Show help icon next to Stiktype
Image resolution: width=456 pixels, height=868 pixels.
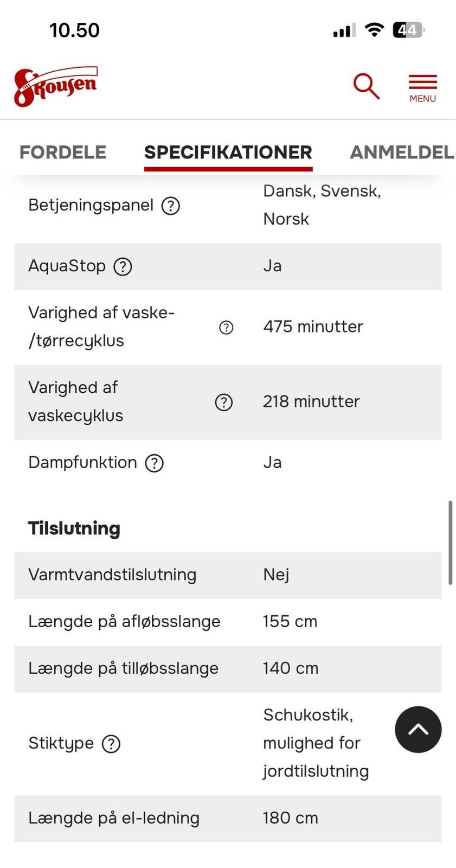click(x=111, y=744)
